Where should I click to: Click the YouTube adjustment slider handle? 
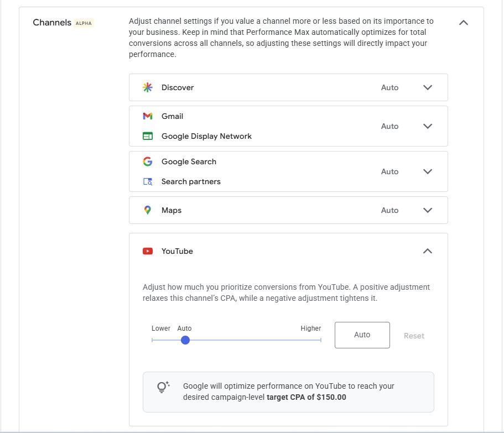click(185, 340)
